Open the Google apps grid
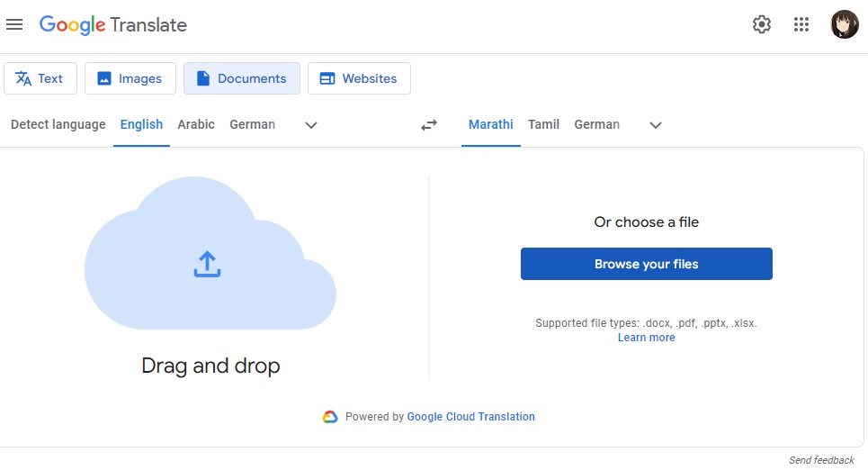The width and height of the screenshot is (868, 470). pos(801,24)
